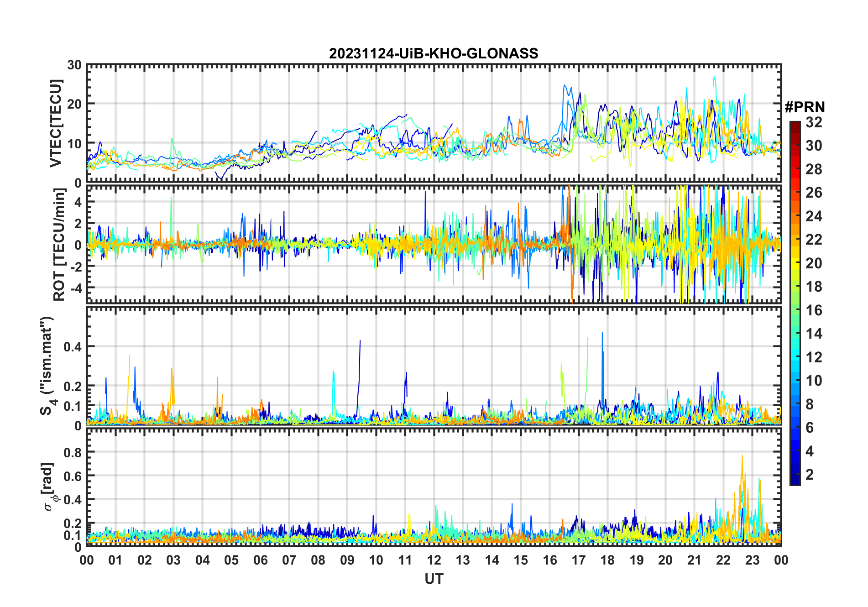
Task: Click the 30 tick on the VTEC axis
Action: (x=74, y=65)
